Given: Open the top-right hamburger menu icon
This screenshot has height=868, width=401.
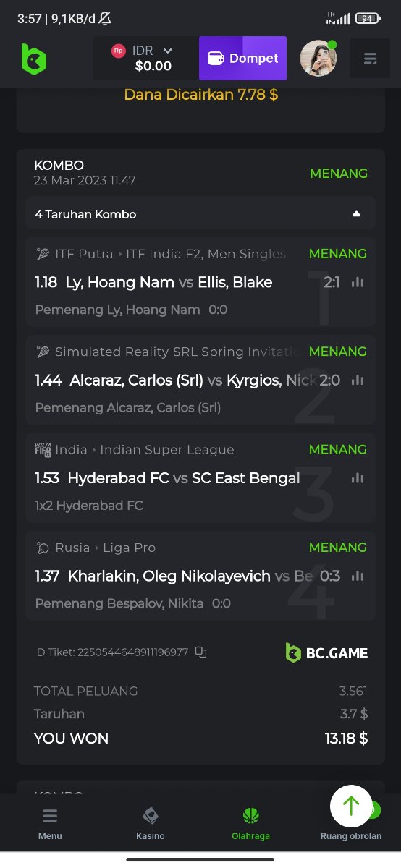Looking at the screenshot, I should [370, 59].
